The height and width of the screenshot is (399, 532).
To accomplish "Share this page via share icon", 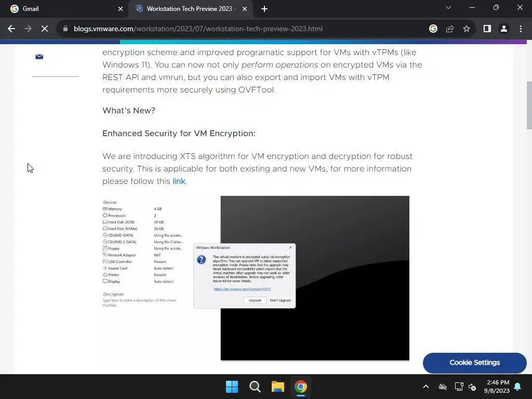I will coord(450,29).
